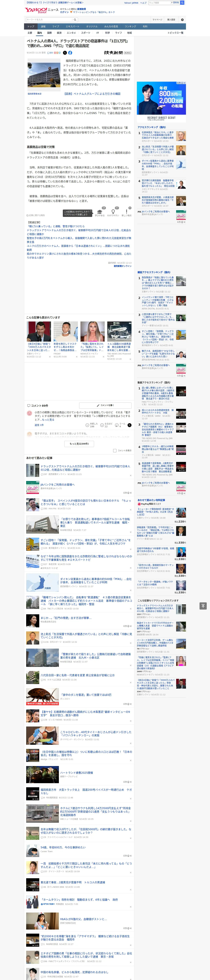Screen dimensions: 210x980
Task: Open トピックス一覧 link
Action: [175, 33]
